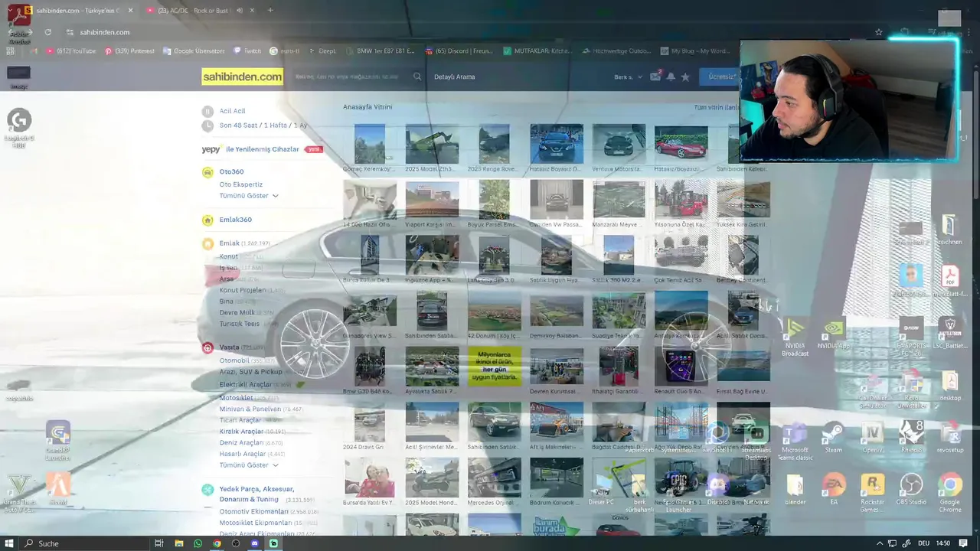The width and height of the screenshot is (980, 551).
Task: Open Kiralık Araçlar subcategory
Action: [x=241, y=432]
